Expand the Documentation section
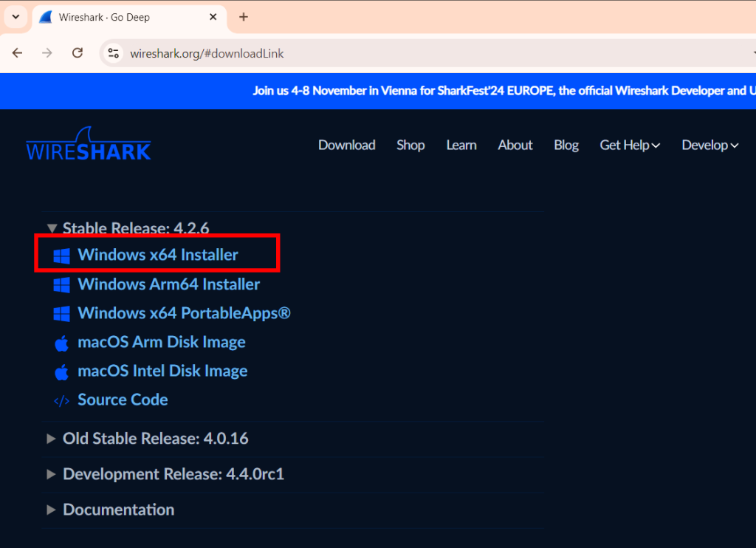Viewport: 756px width, 548px height. (52, 510)
